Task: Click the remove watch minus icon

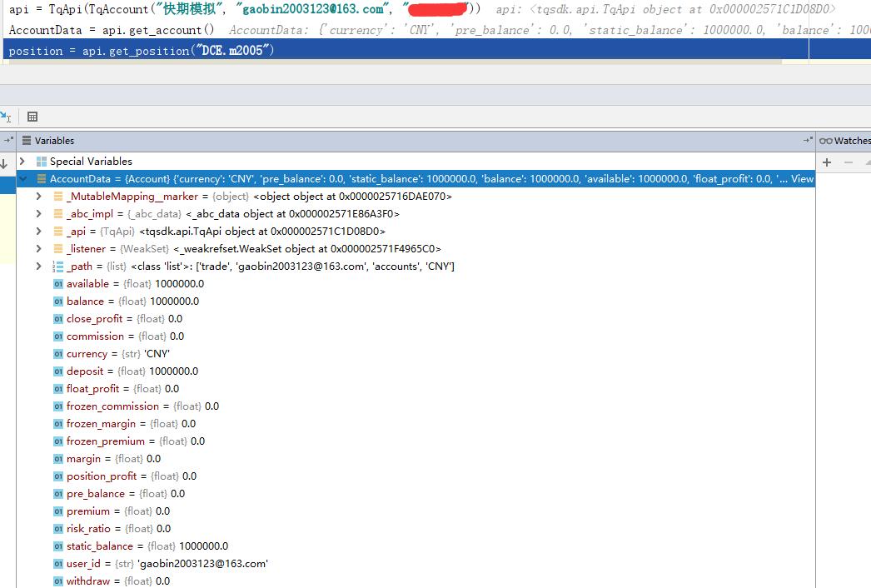Action: [849, 162]
